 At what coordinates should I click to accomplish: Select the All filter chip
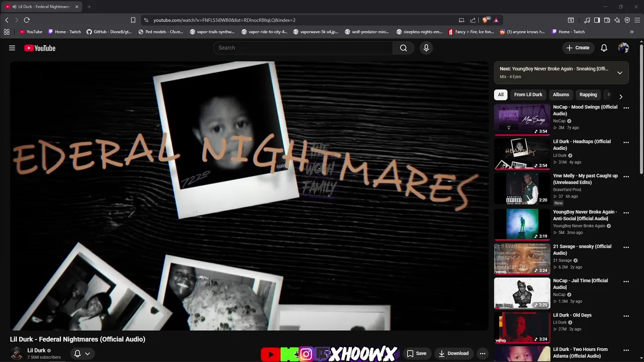pyautogui.click(x=501, y=95)
